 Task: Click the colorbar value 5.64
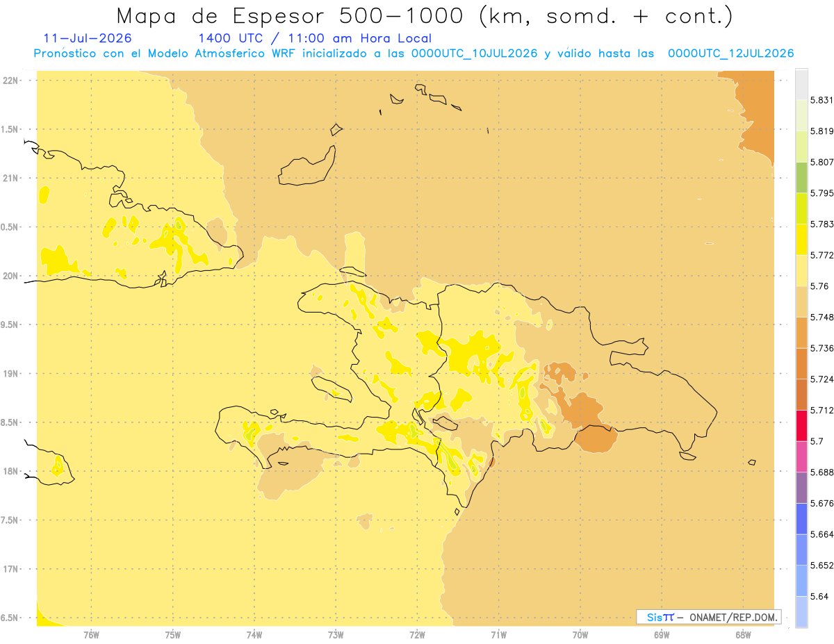[819, 596]
